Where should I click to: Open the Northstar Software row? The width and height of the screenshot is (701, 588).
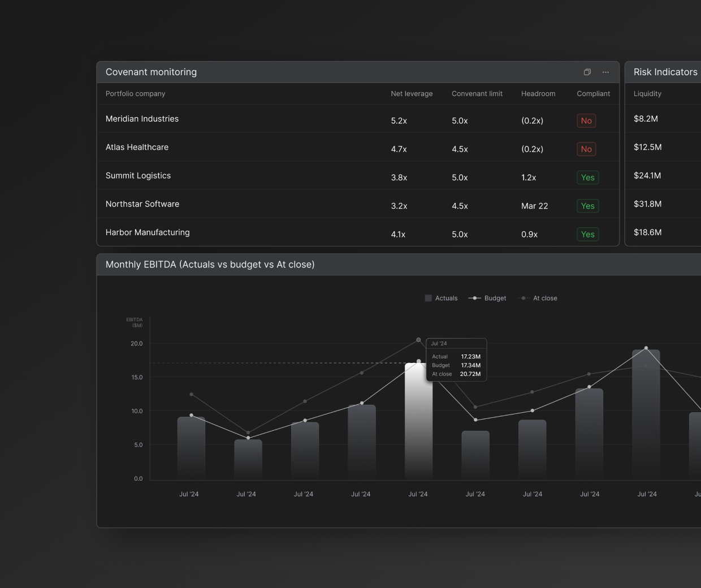(358, 204)
